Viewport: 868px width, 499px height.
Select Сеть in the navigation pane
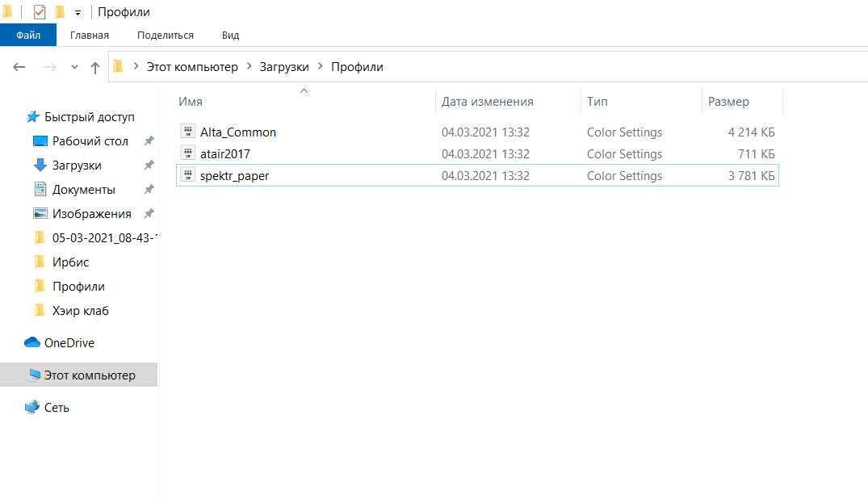coord(57,408)
